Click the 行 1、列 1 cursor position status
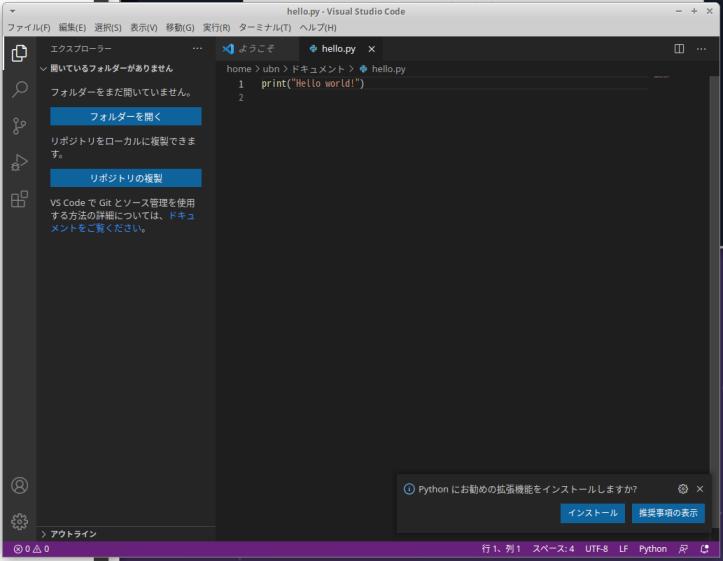 tap(501, 549)
